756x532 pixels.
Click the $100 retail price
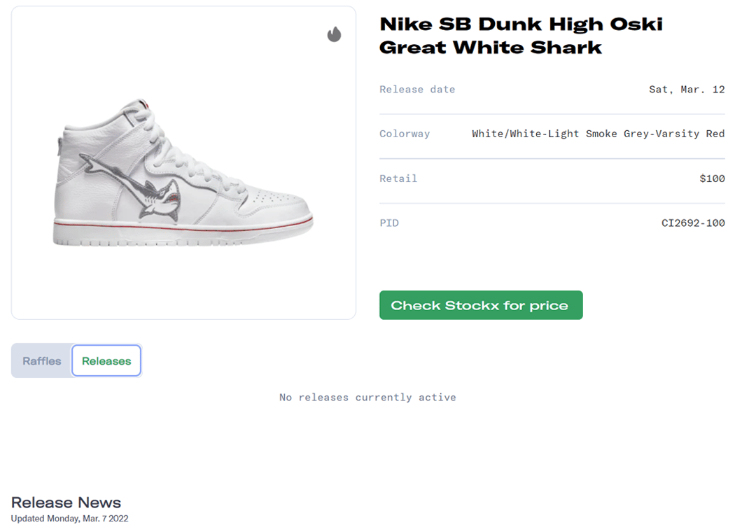coord(712,178)
